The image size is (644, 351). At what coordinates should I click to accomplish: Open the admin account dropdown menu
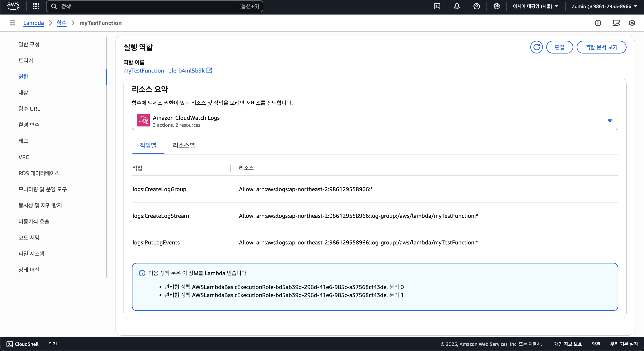click(604, 6)
